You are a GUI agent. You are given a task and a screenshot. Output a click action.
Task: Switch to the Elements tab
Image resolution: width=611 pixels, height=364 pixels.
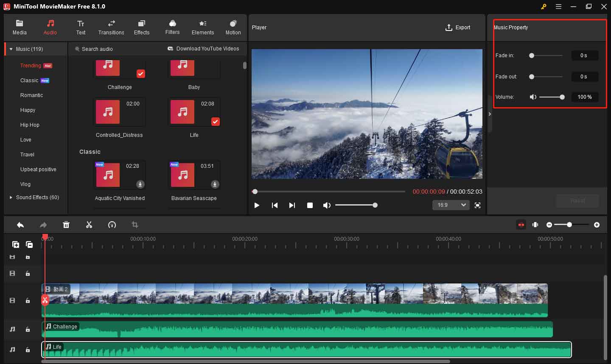click(203, 28)
